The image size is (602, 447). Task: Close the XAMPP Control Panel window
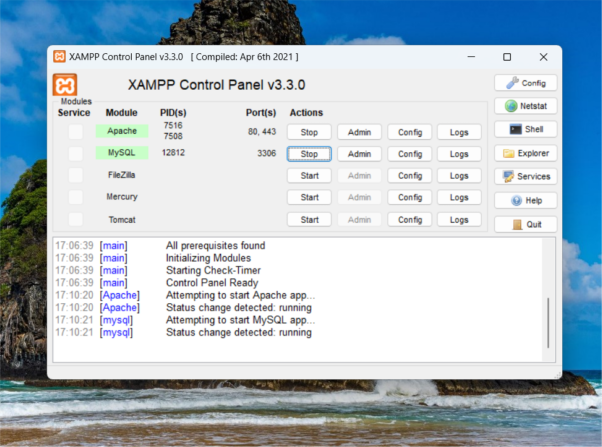(x=543, y=57)
